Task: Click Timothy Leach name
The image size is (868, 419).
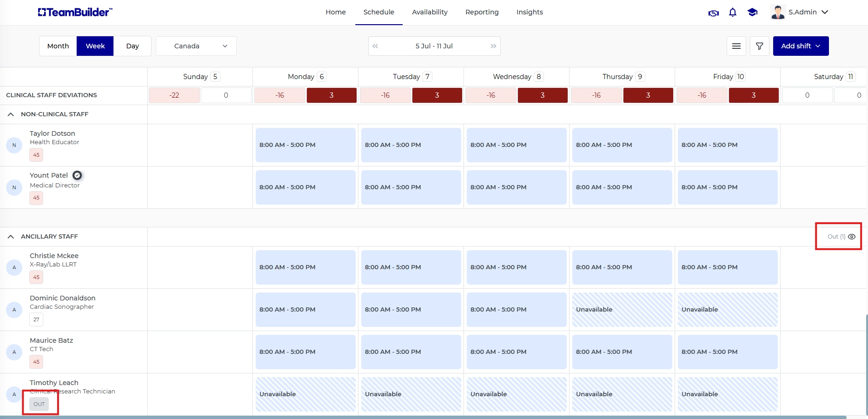Action: pyautogui.click(x=54, y=383)
